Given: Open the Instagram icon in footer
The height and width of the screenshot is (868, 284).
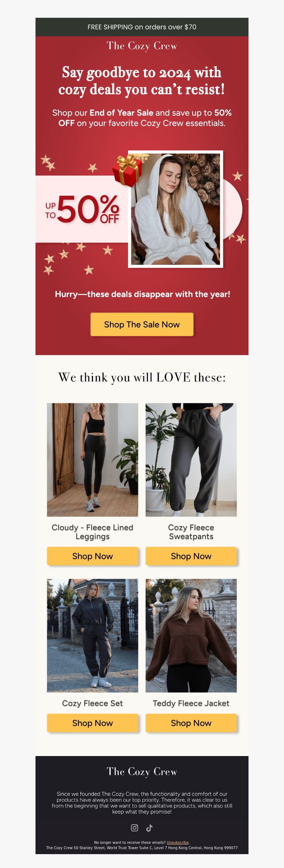Looking at the screenshot, I should tap(135, 828).
